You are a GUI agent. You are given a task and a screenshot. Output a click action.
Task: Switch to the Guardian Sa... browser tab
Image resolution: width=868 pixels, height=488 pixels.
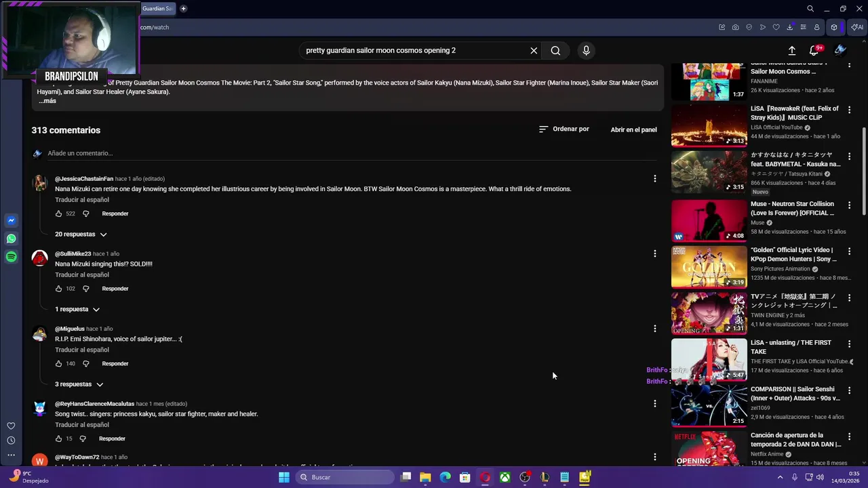[157, 9]
